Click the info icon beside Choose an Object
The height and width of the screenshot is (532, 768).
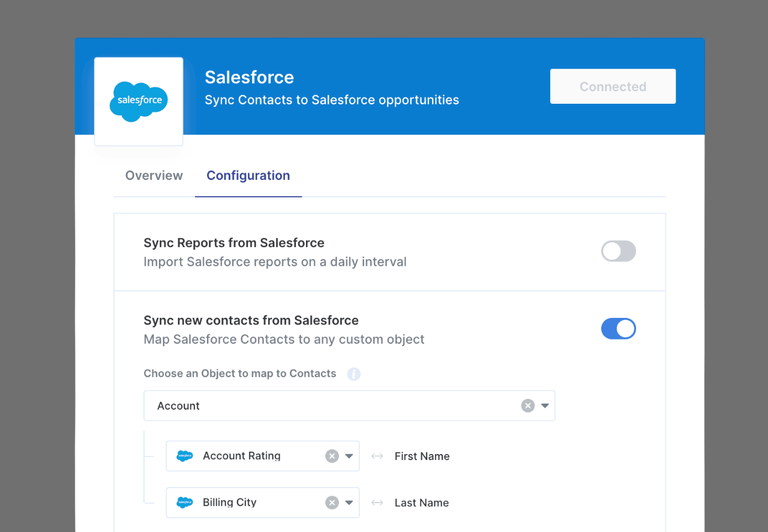[354, 374]
